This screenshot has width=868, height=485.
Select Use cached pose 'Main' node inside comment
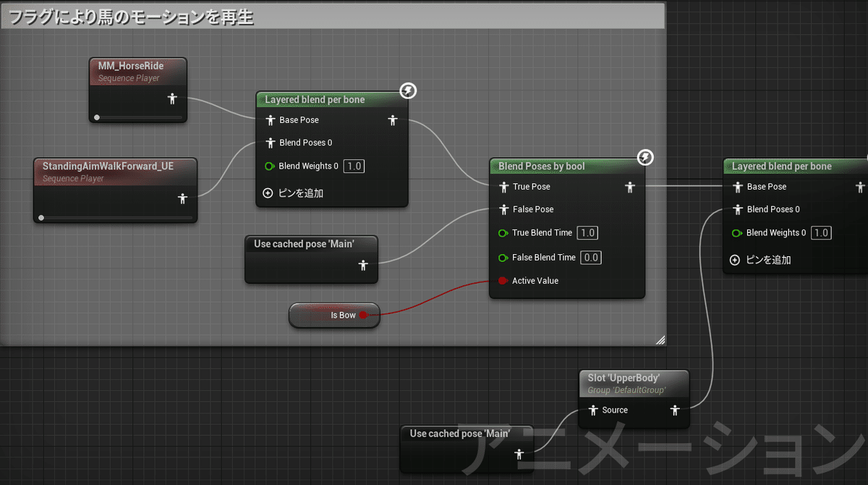[x=311, y=259]
